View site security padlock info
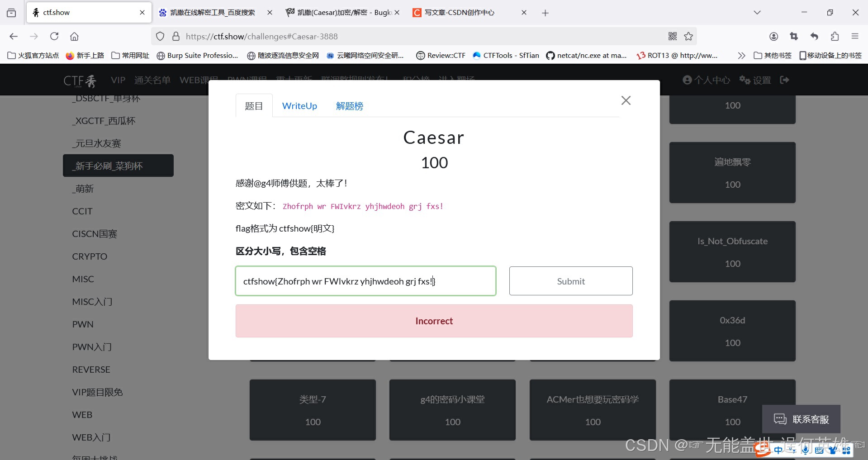 pos(176,36)
